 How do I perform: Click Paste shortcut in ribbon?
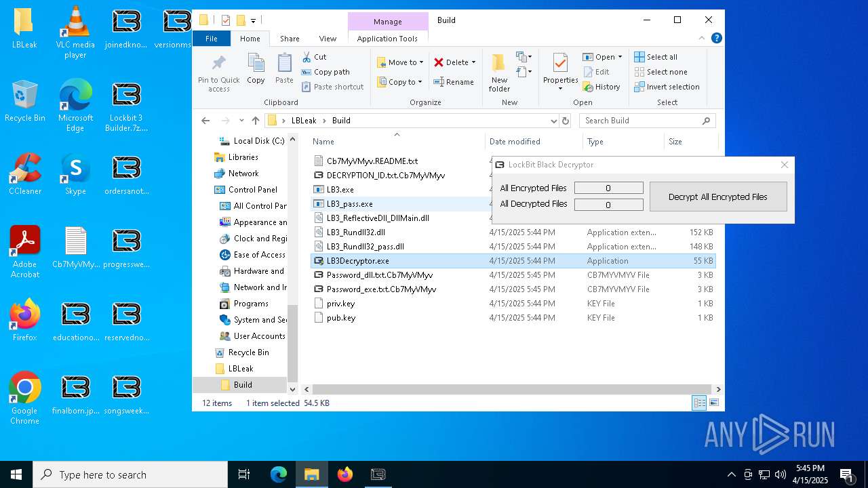pos(333,87)
